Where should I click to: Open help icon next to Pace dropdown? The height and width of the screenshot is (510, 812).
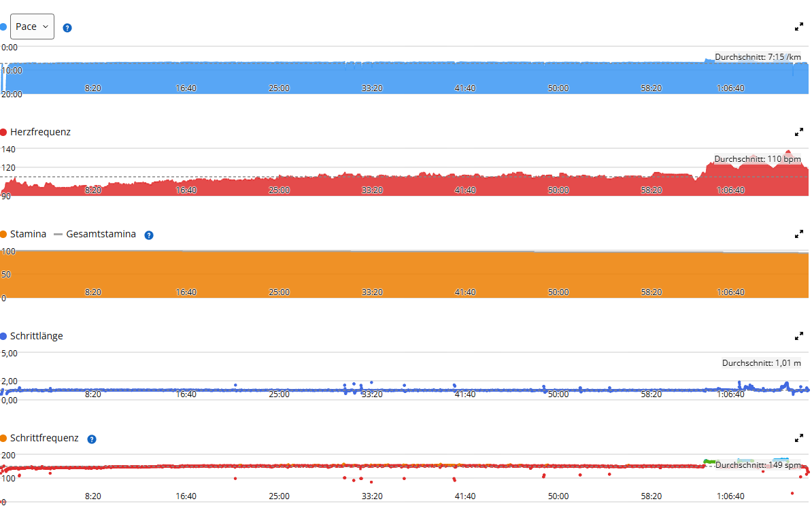[67, 28]
